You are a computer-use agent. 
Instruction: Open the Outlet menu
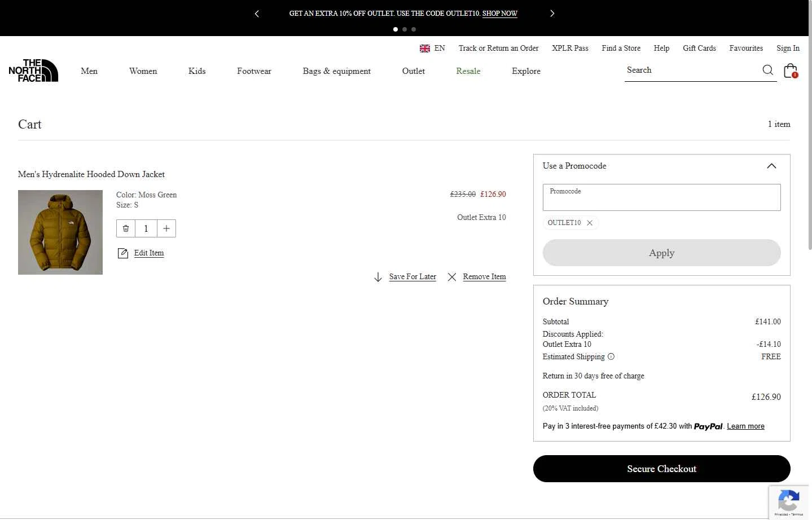point(414,71)
